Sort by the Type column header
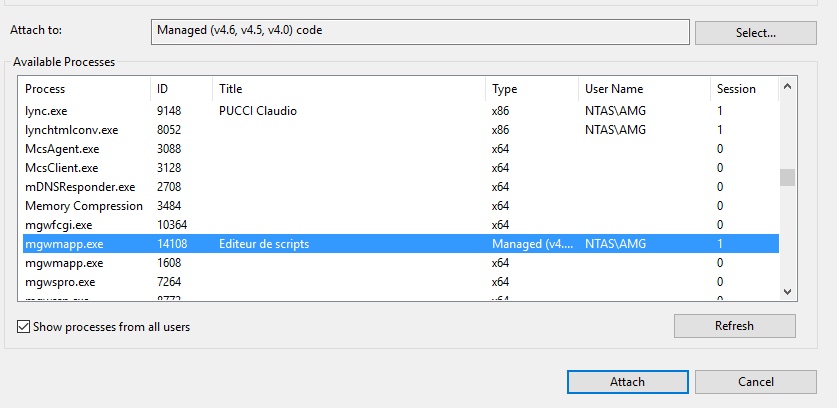 (531, 89)
